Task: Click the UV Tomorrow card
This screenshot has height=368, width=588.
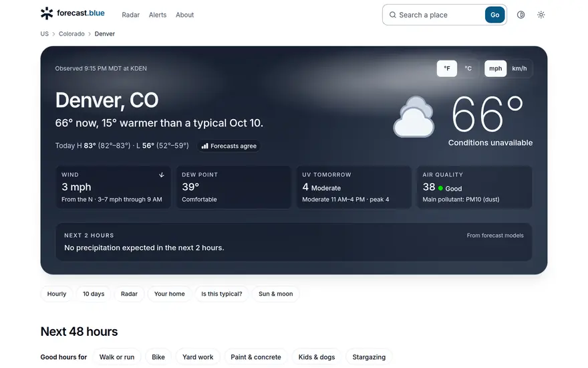Action: click(354, 187)
